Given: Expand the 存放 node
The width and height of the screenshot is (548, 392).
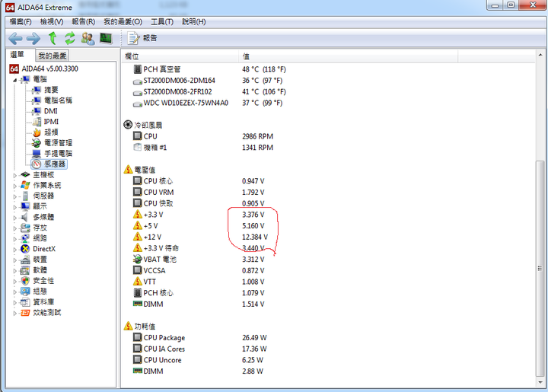Looking at the screenshot, I should pos(15,228).
